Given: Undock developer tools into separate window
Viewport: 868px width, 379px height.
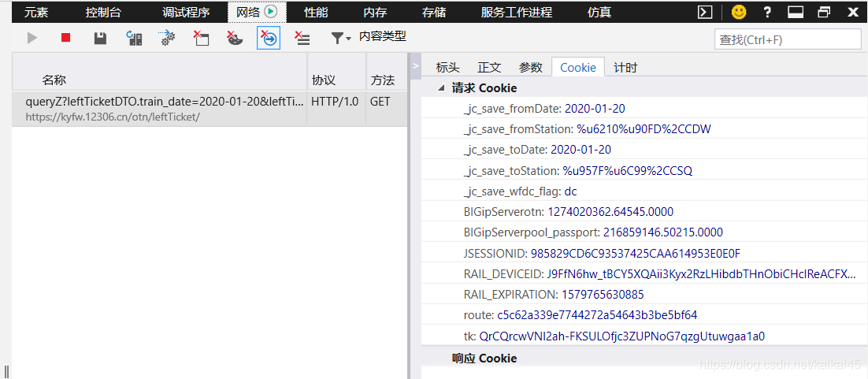Looking at the screenshot, I should pos(824,12).
